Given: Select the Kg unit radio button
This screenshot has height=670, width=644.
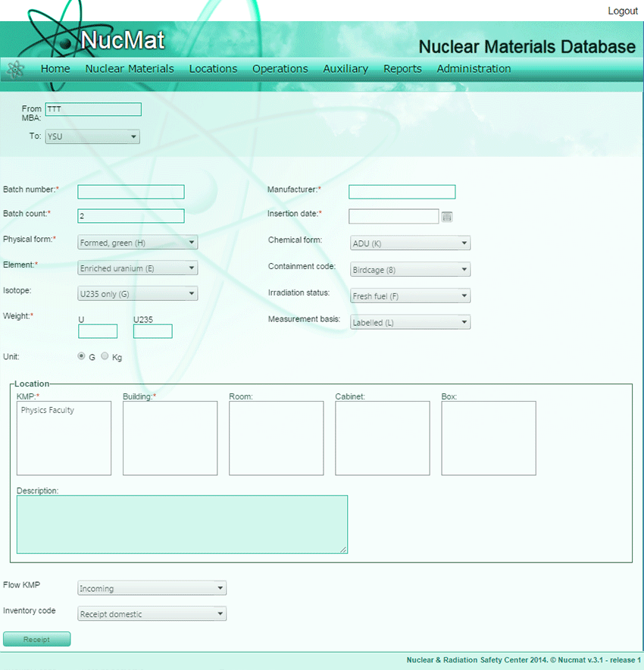Looking at the screenshot, I should (x=105, y=356).
